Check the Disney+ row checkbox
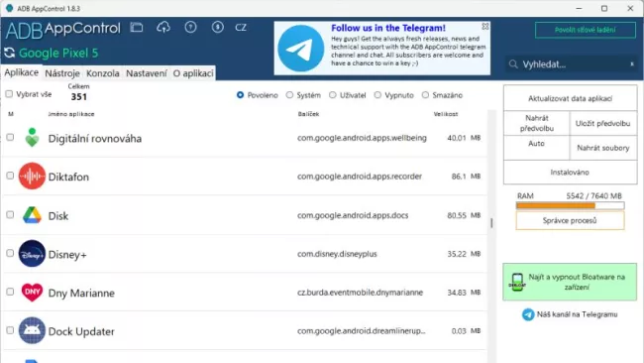644x363 pixels. click(x=10, y=253)
